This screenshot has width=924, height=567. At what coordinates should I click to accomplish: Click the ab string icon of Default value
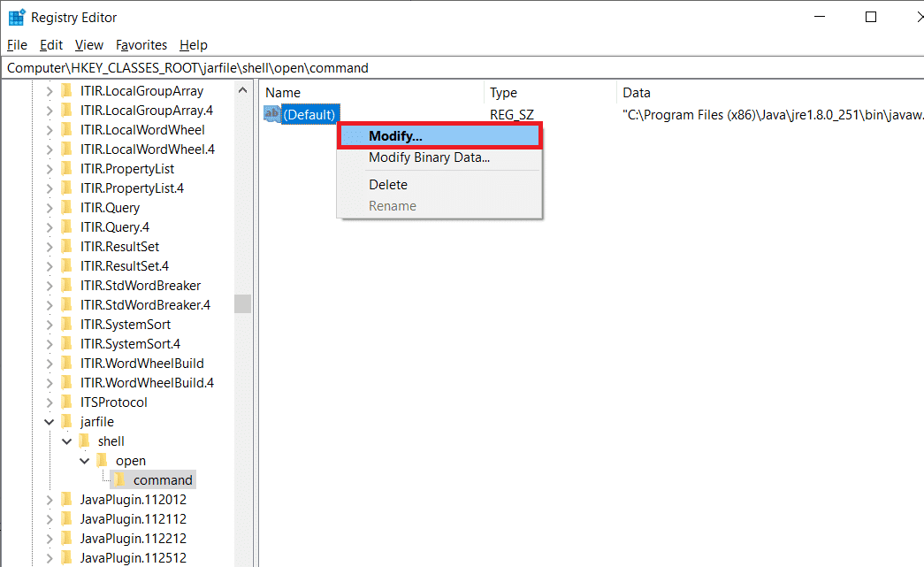272,114
